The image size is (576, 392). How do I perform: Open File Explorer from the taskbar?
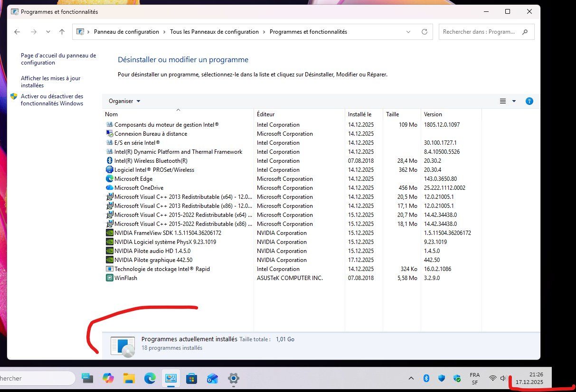(x=129, y=378)
